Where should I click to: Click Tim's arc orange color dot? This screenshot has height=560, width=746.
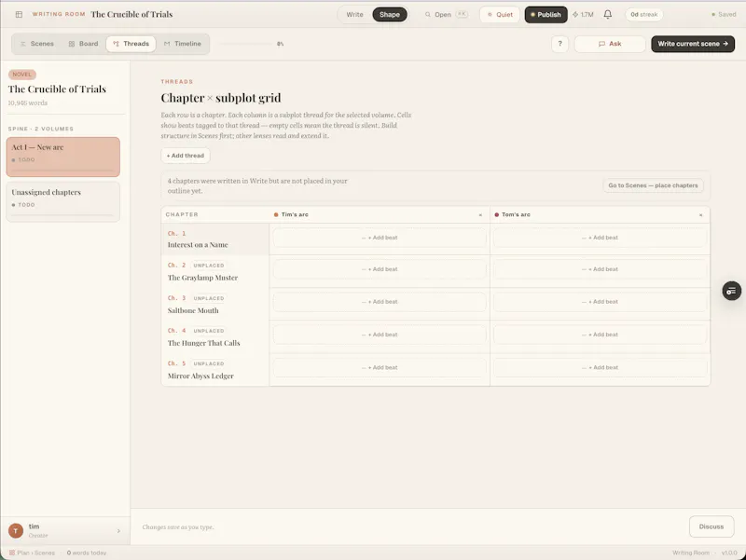coord(276,215)
